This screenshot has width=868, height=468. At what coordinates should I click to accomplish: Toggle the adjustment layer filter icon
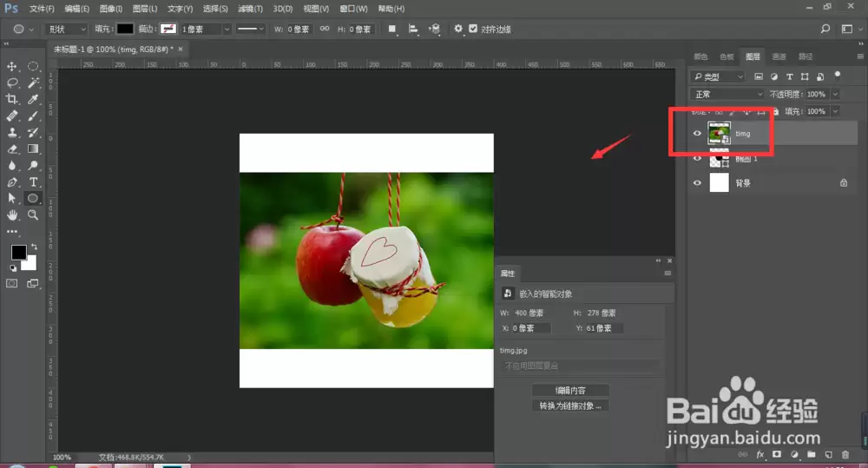tap(774, 76)
